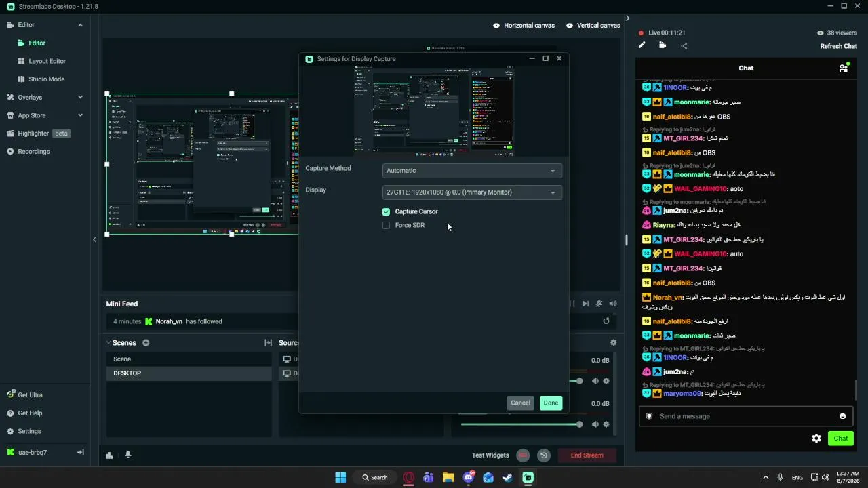This screenshot has height=488, width=868.
Task: Adjust the upper mixer volume slider handle
Action: (578, 382)
